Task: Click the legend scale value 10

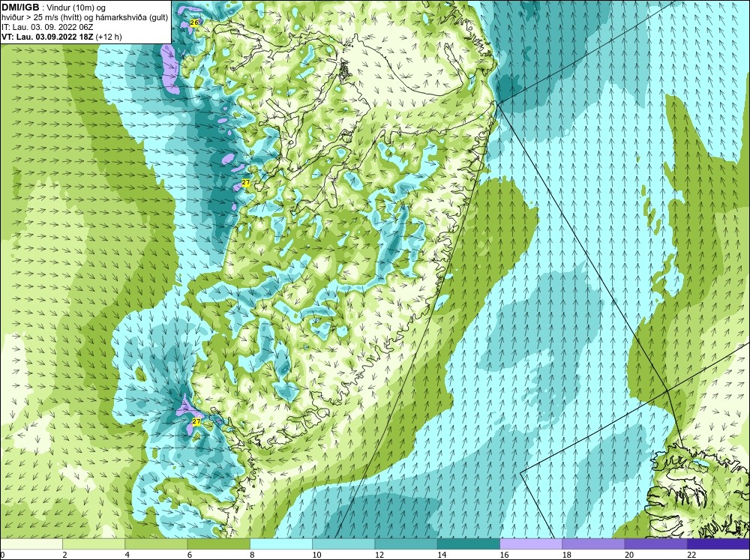Action: [316, 555]
